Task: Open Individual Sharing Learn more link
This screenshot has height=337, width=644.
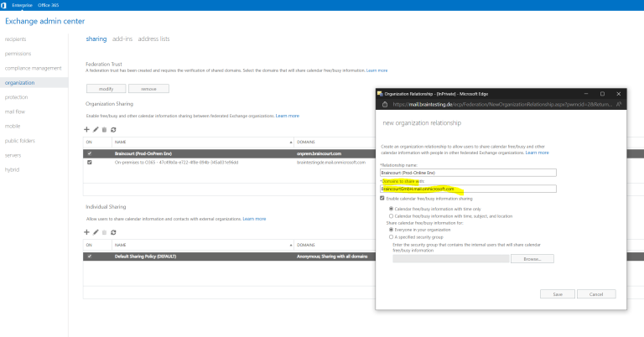Action: click(x=254, y=219)
